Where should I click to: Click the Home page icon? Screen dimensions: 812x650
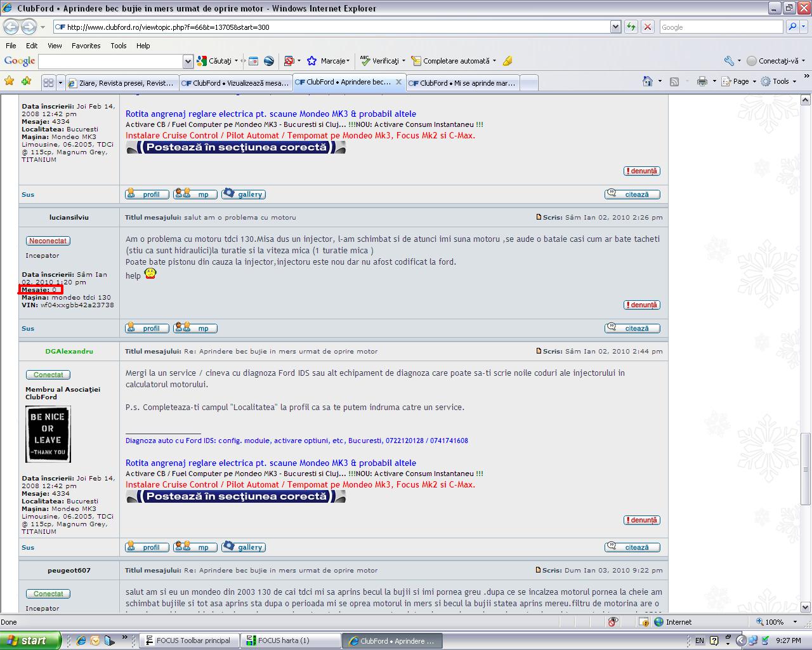[x=647, y=81]
